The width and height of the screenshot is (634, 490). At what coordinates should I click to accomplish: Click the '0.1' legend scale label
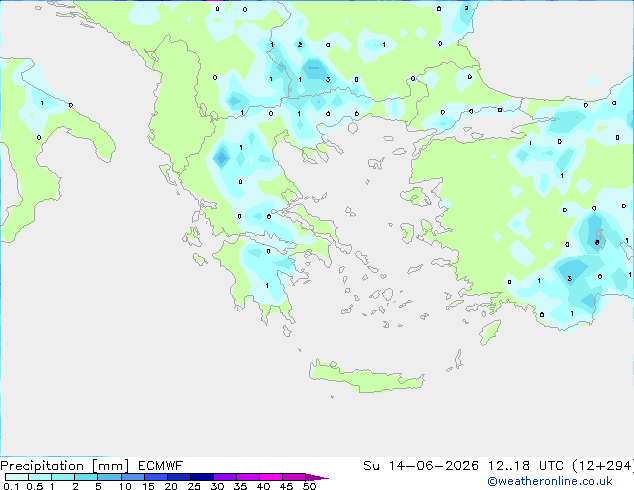(x=11, y=486)
